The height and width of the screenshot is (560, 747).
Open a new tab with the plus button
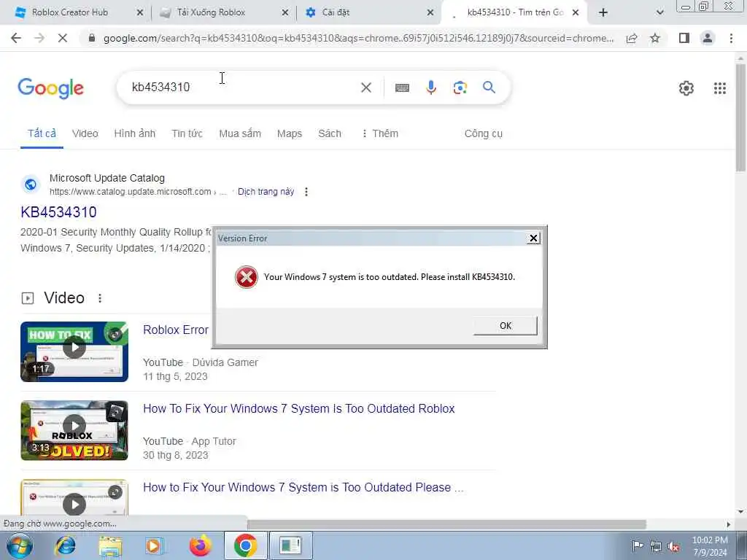[603, 12]
